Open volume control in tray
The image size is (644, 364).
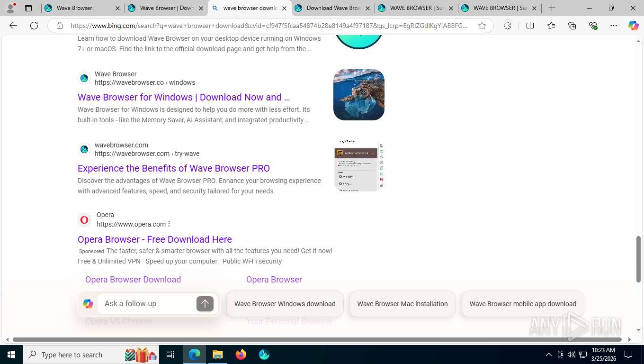pyautogui.click(x=571, y=355)
